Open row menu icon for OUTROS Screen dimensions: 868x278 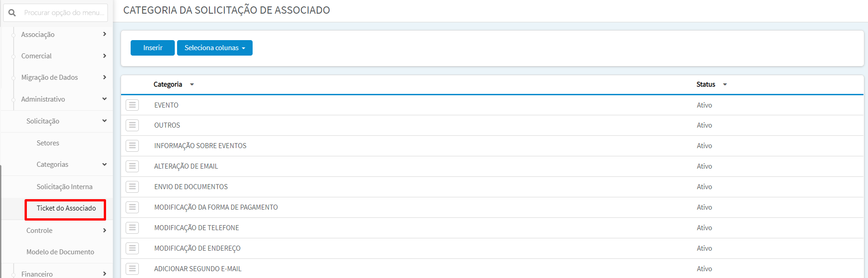(x=132, y=125)
